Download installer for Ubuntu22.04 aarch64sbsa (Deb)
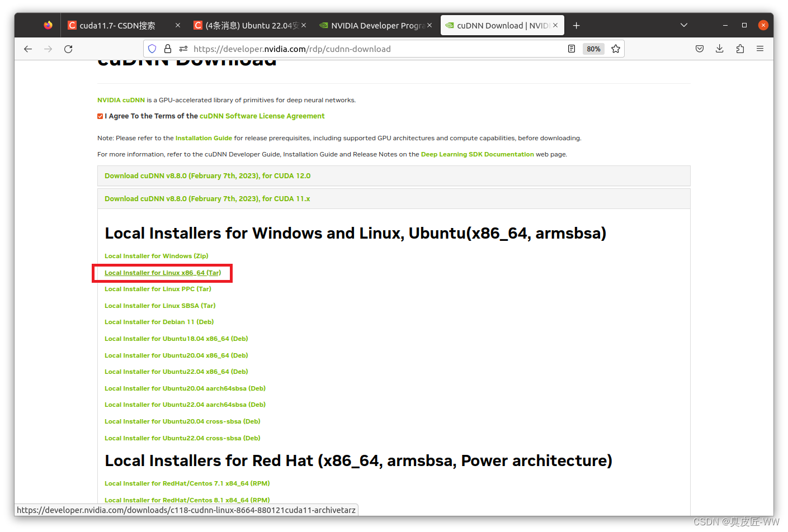 tap(185, 405)
